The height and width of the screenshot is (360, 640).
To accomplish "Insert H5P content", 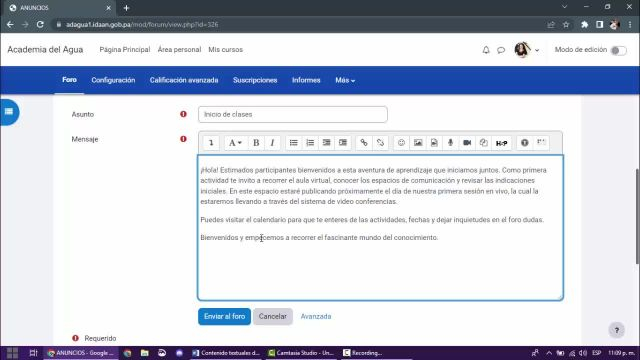I will tap(502, 143).
